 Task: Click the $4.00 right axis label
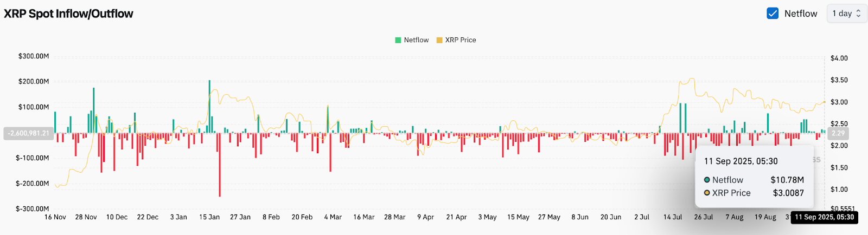click(x=839, y=58)
